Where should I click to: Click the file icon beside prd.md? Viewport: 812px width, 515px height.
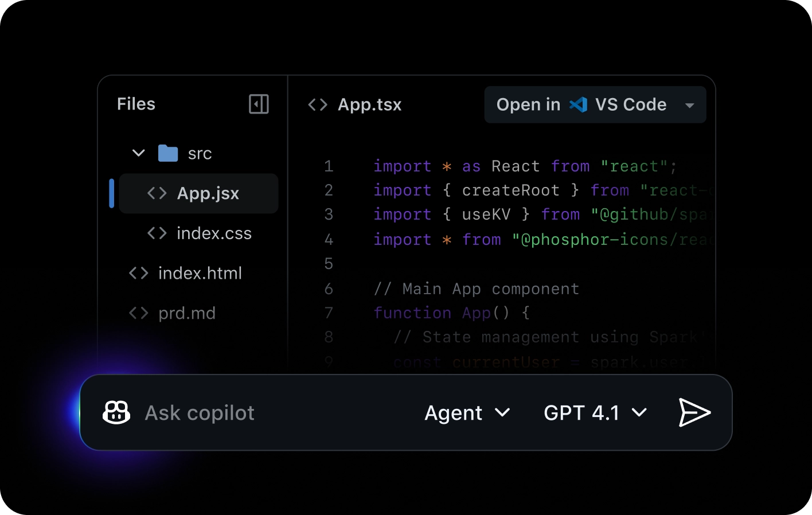[x=138, y=313]
